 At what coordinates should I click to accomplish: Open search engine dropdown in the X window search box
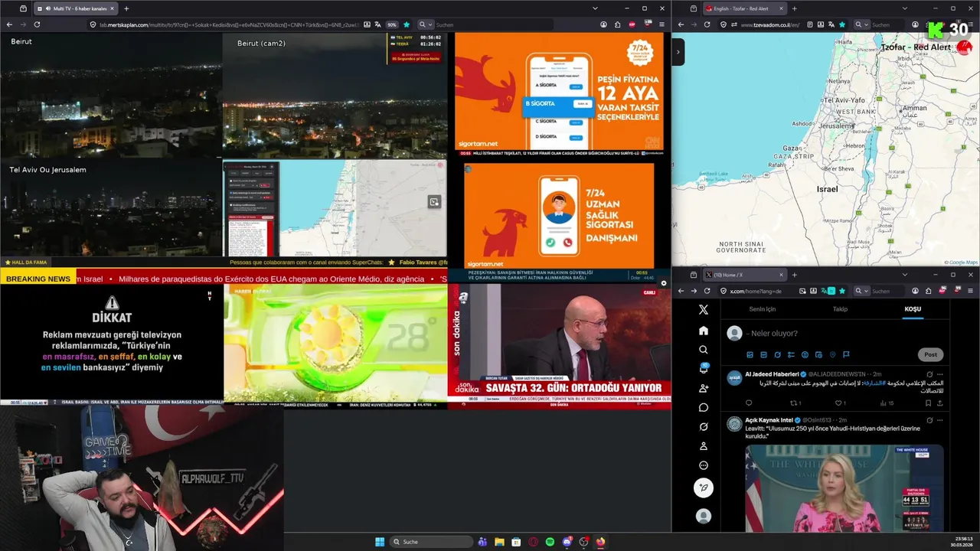tap(861, 291)
